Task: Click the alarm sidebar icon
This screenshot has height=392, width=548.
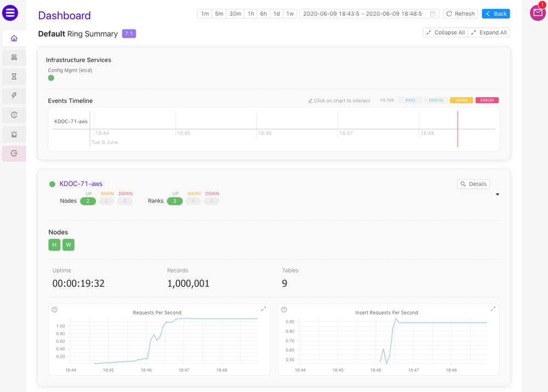Action: [x=14, y=134]
